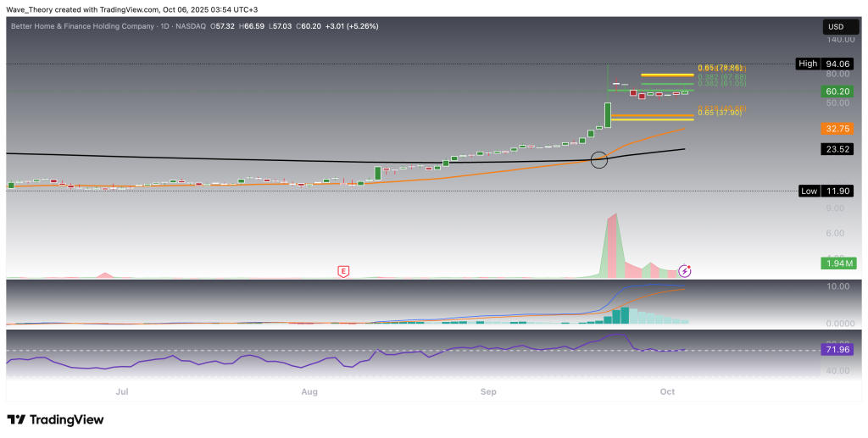868x438 pixels.
Task: Click the High 94.06 price marker
Action: coord(824,64)
